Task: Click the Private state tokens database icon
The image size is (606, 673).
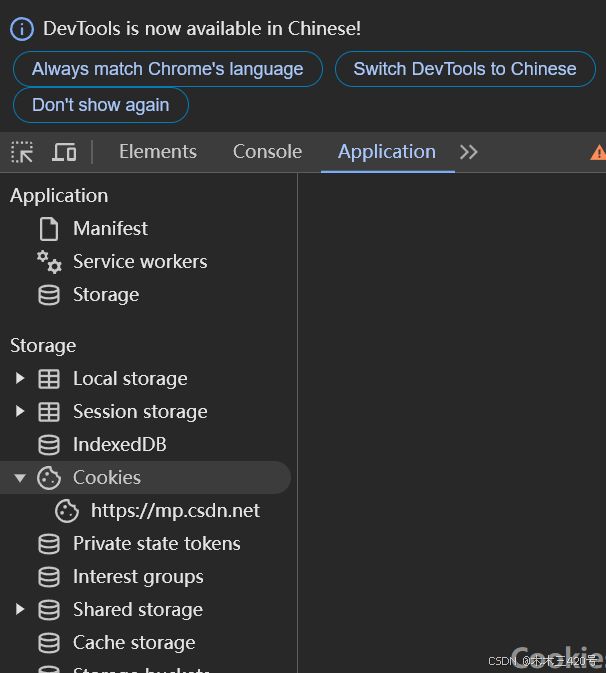Action: click(49, 544)
